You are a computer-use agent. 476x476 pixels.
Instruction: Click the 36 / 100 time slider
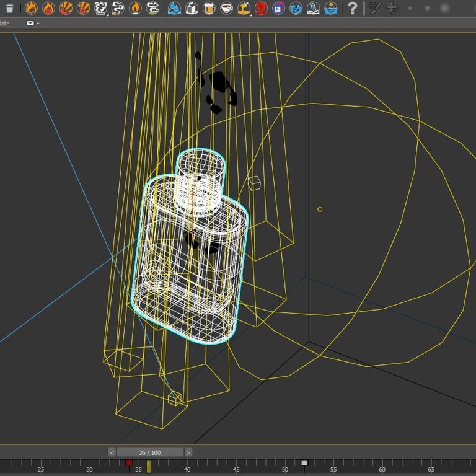click(150, 452)
